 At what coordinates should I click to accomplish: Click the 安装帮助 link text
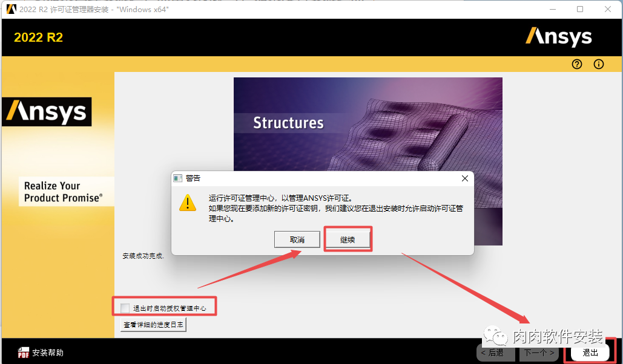(x=48, y=353)
